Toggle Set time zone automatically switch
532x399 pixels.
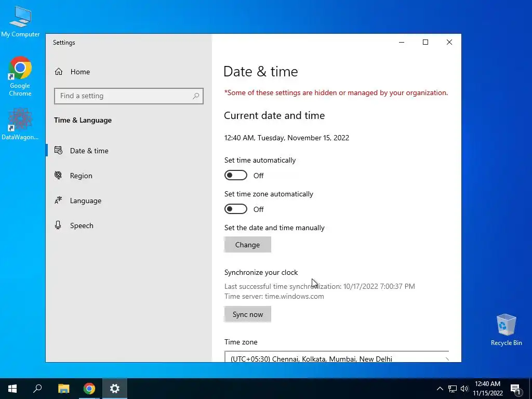[x=236, y=209]
